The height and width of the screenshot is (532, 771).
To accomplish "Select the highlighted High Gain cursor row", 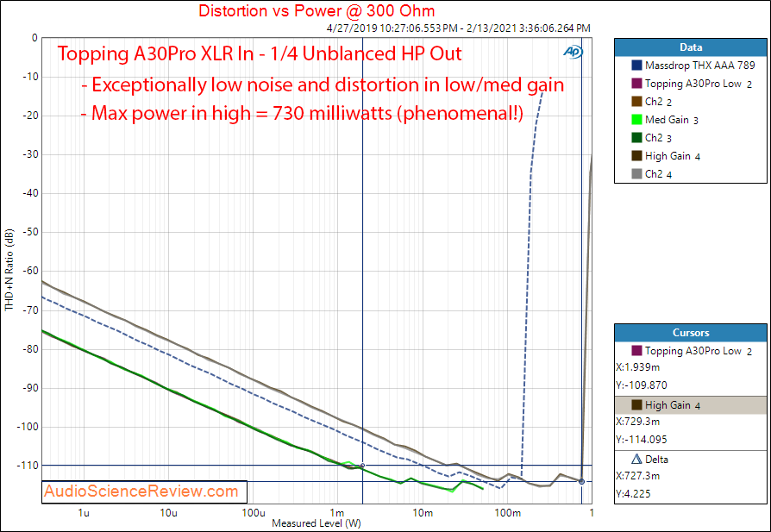I will point(690,405).
